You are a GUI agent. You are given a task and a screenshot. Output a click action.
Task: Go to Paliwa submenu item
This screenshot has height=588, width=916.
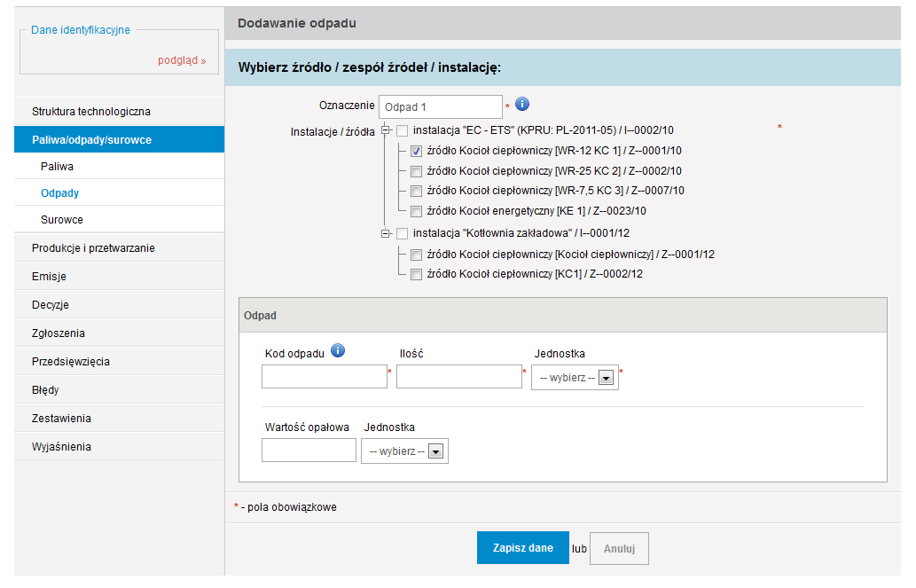(x=119, y=167)
